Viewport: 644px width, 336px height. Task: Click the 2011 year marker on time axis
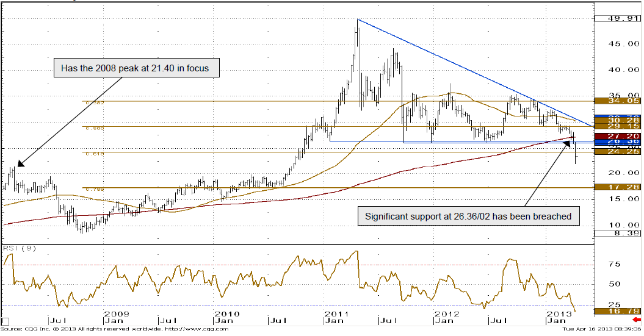coord(335,313)
